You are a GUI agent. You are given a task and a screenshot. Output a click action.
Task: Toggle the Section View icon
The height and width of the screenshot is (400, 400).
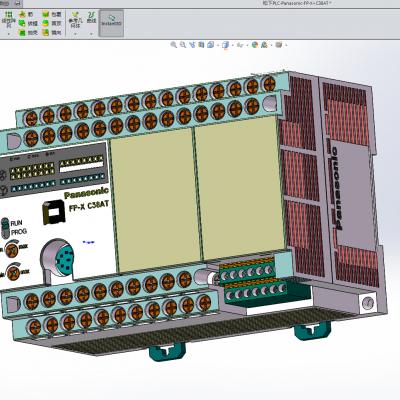201,45
